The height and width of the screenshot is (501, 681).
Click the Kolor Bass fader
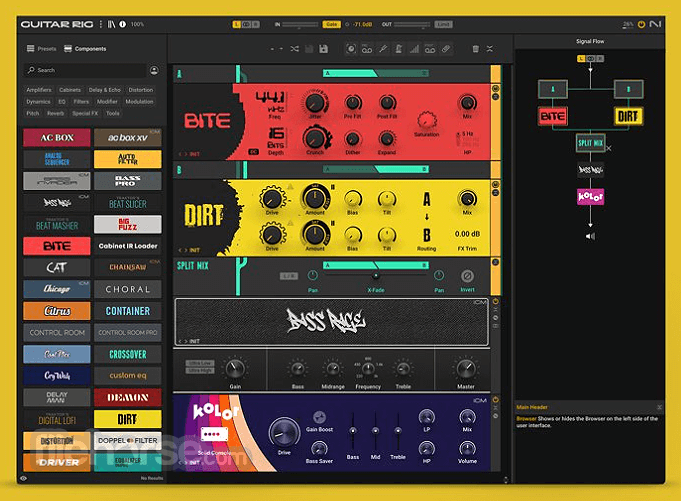pos(353,431)
